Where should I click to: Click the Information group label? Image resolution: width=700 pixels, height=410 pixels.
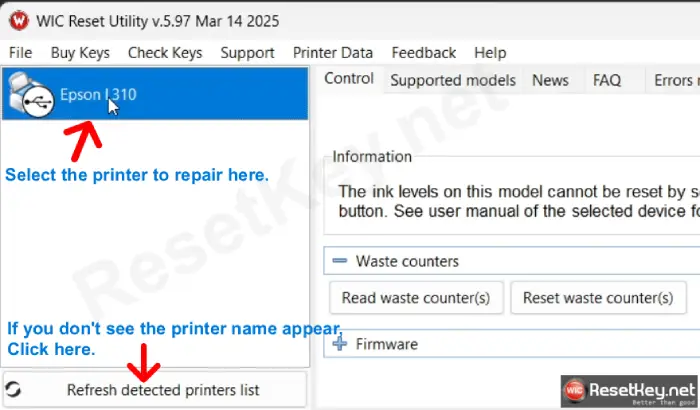click(372, 157)
